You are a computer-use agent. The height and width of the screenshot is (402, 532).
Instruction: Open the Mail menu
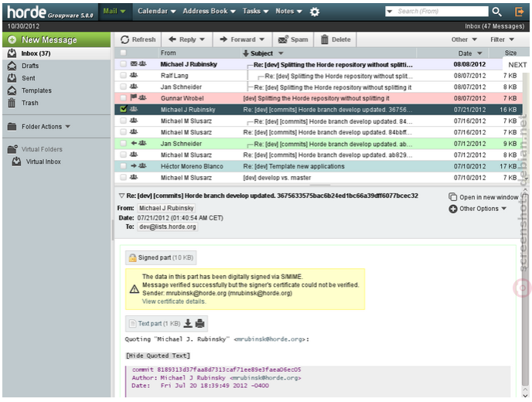point(114,11)
